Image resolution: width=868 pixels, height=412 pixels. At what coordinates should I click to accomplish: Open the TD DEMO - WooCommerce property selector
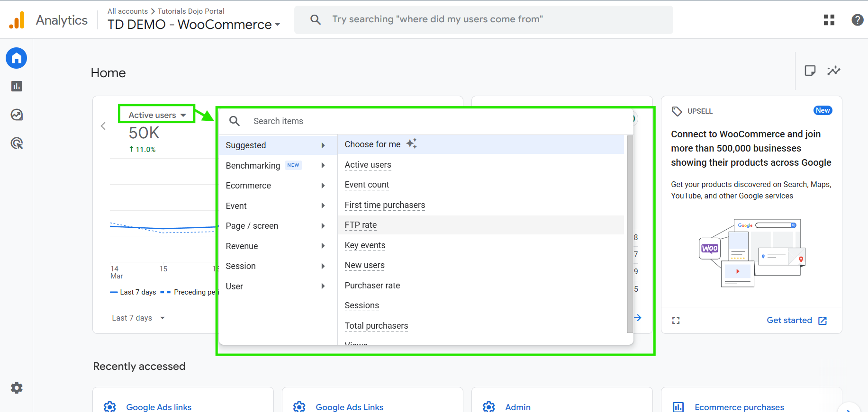coord(194,24)
